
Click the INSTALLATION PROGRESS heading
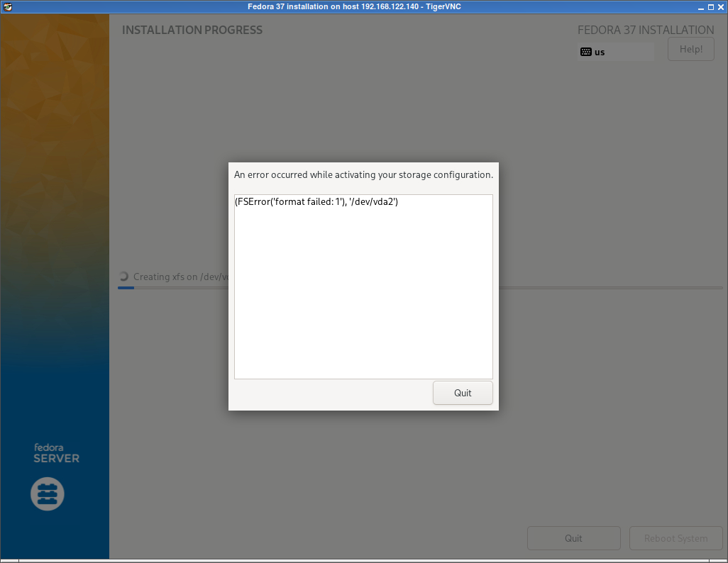pos(192,30)
